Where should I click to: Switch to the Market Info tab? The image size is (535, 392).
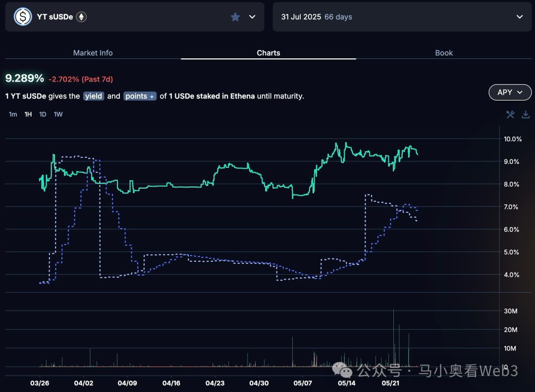pos(93,53)
